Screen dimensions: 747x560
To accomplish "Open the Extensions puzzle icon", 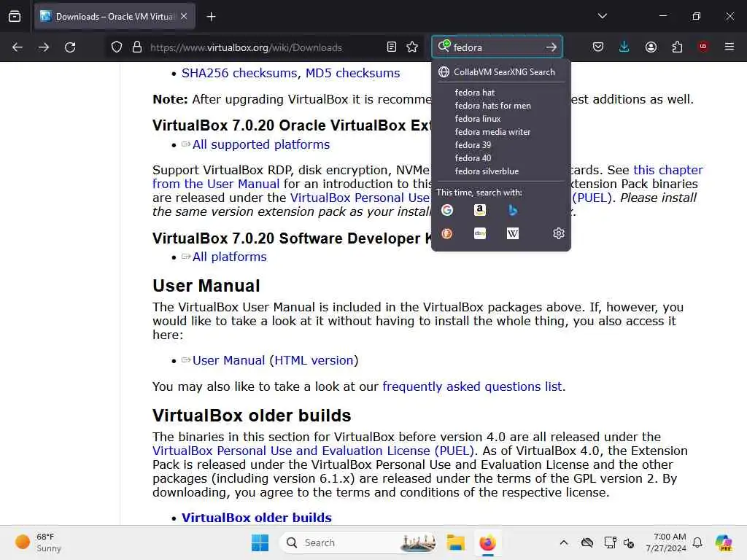I will pos(677,47).
